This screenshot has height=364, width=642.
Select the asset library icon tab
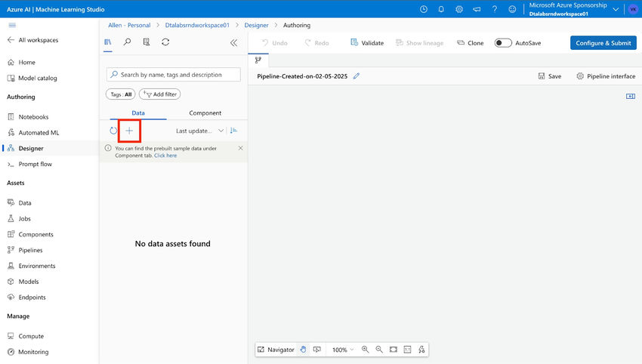click(x=108, y=42)
